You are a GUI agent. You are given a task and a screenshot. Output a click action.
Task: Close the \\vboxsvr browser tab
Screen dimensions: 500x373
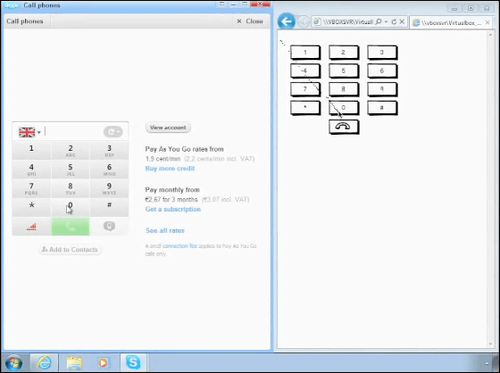point(487,22)
